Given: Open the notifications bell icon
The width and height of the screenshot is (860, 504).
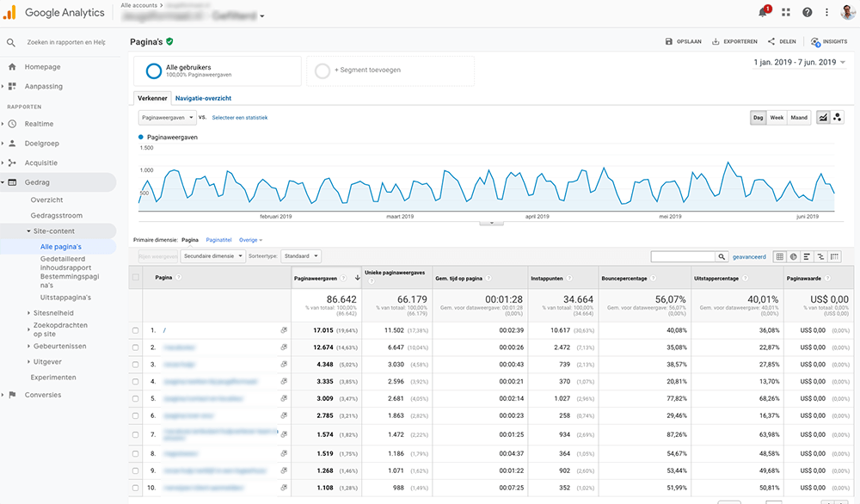Looking at the screenshot, I should (763, 12).
